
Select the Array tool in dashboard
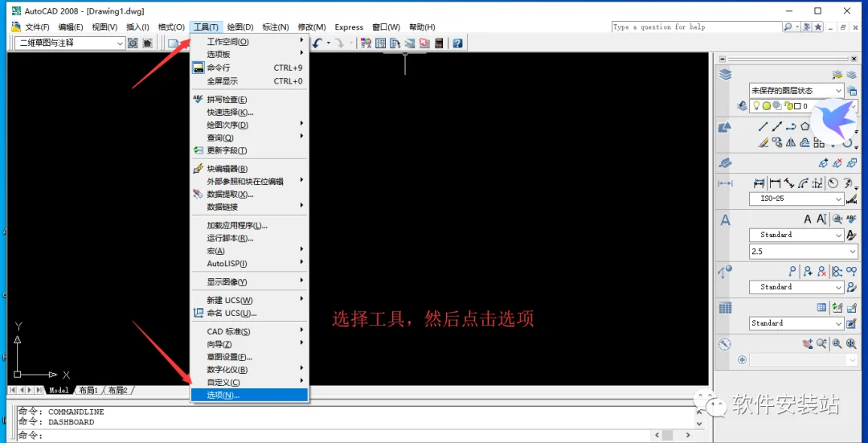[819, 142]
